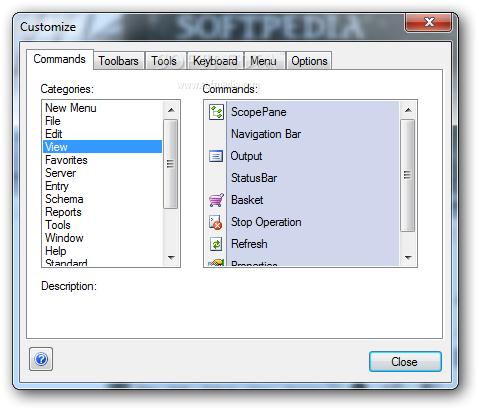This screenshot has height=410, width=479.
Task: Click the ScopePane tree icon
Action: point(216,112)
